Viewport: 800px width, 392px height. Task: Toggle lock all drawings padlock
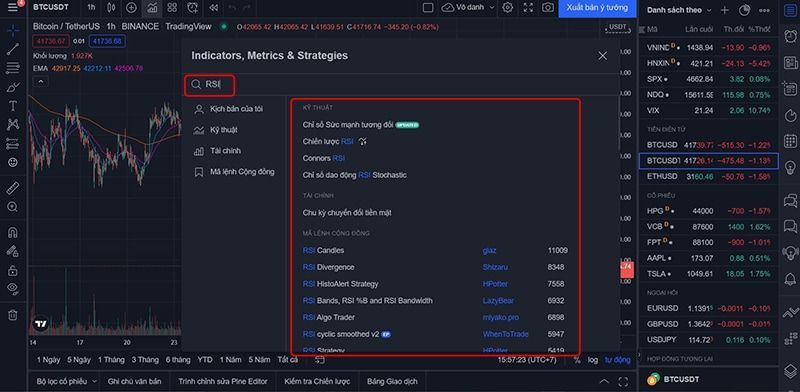13,271
